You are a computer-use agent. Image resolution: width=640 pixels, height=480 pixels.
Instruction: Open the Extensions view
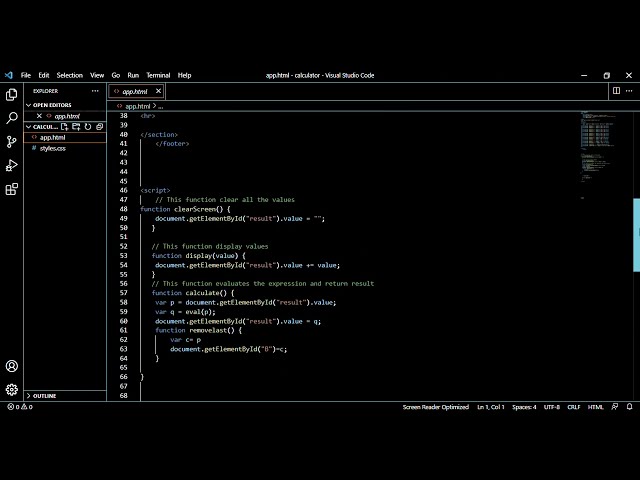click(x=11, y=189)
